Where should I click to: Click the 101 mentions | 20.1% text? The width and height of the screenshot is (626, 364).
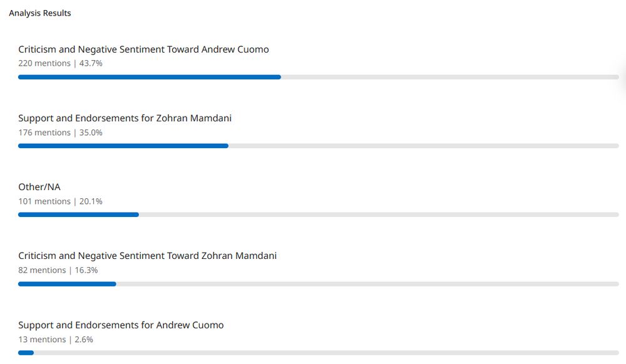point(60,201)
